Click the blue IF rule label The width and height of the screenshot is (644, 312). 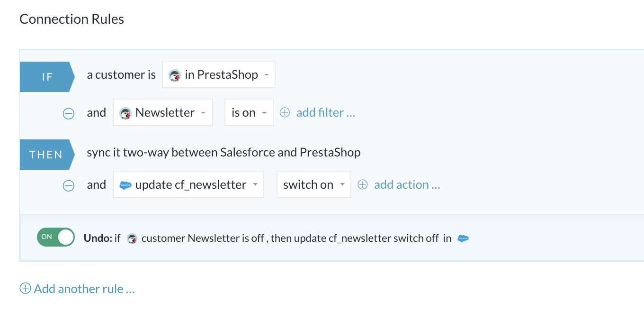click(47, 76)
